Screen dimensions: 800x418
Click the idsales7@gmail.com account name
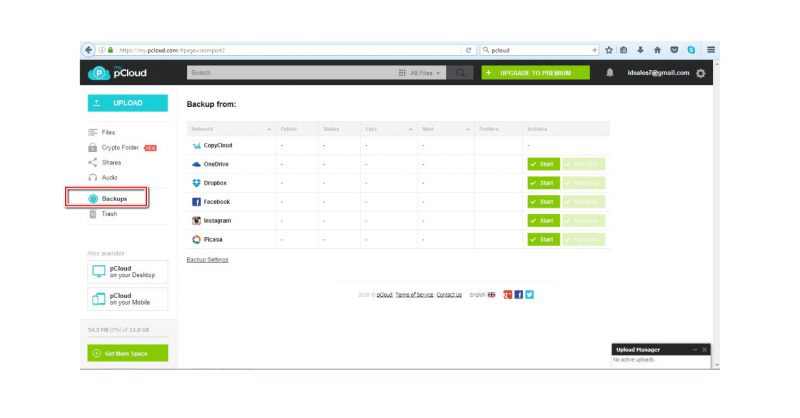click(x=658, y=73)
